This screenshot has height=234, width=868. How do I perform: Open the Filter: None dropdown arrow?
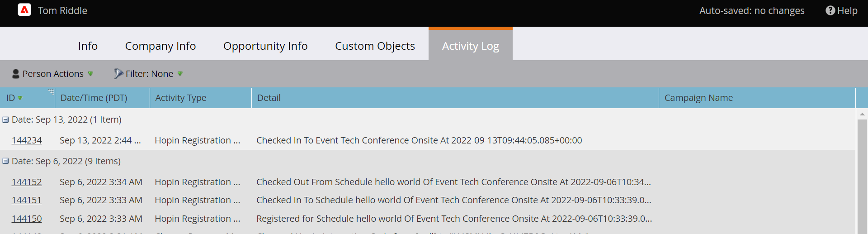click(x=180, y=74)
